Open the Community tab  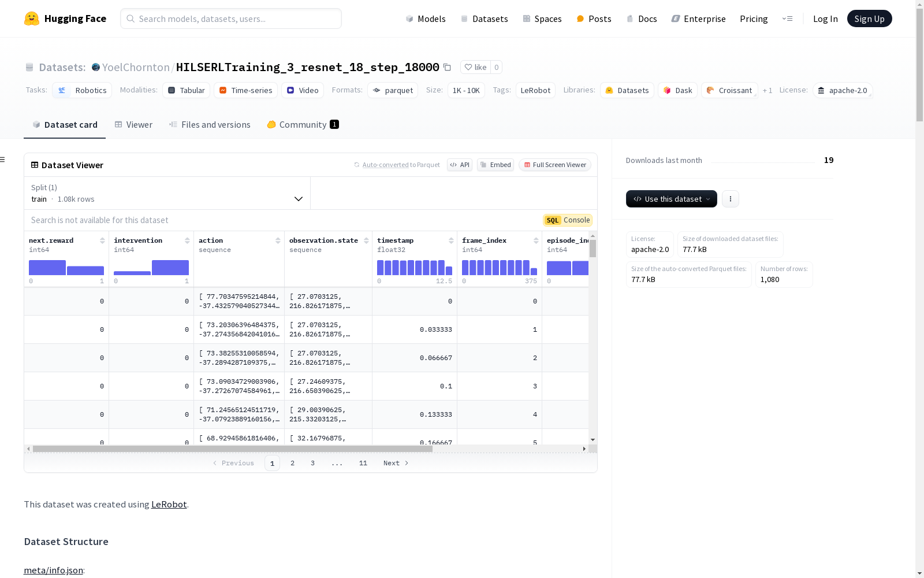tap(303, 125)
